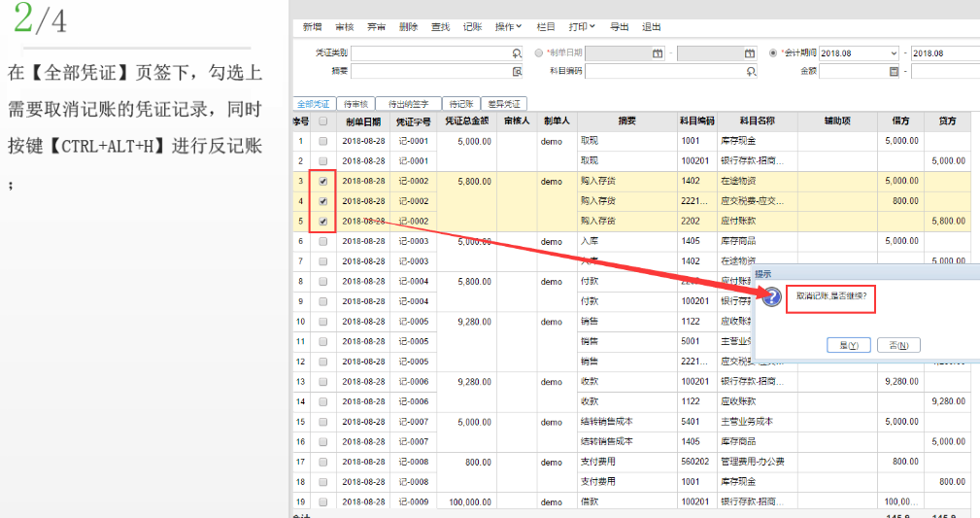This screenshot has width=980, height=518.
Task: Click 审核 in the toolbar
Action: pos(345,27)
